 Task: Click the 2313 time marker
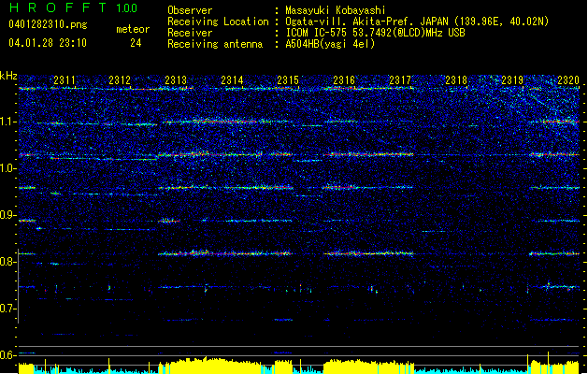coord(176,80)
